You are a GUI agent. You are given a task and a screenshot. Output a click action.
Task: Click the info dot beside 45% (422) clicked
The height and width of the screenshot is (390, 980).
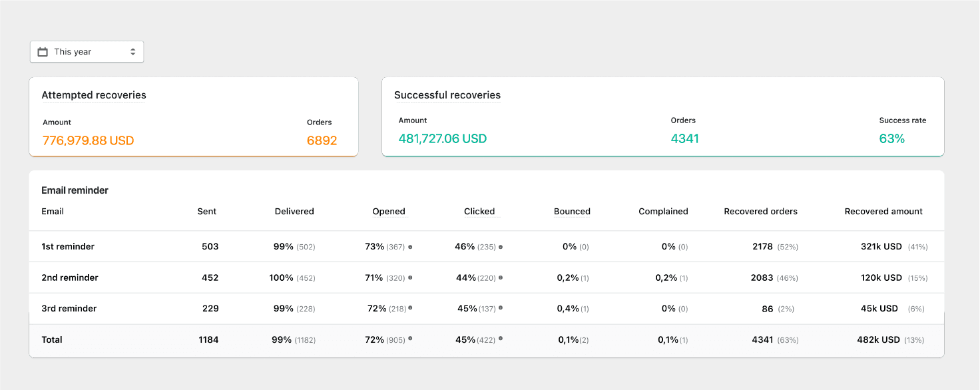click(501, 339)
